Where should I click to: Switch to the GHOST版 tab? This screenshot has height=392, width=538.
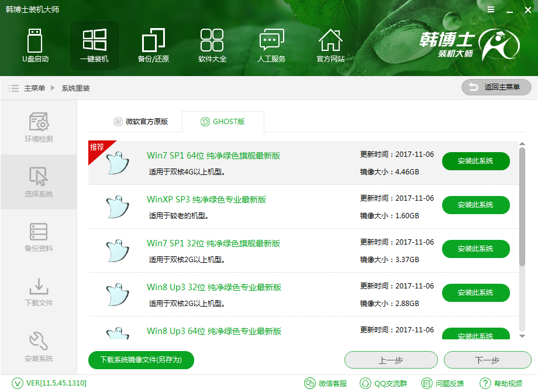click(222, 121)
